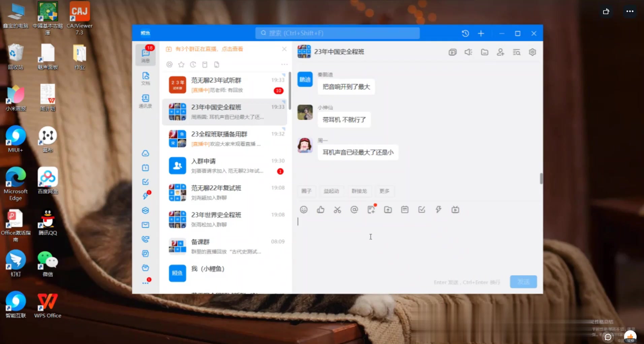The image size is (644, 344).
Task: Click the checkbox task icon in chat toolbar
Action: (422, 210)
